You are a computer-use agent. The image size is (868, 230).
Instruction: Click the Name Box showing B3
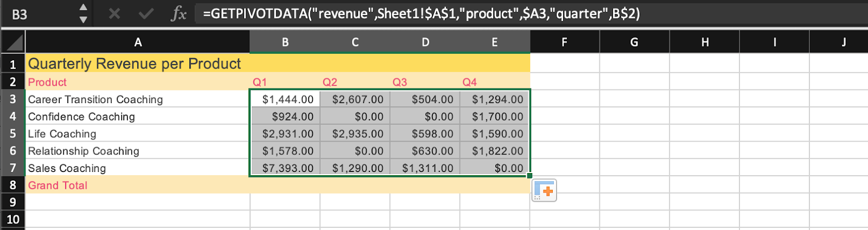[38, 14]
